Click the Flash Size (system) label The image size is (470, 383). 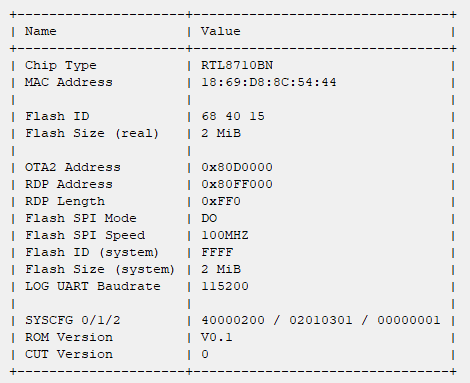[x=100, y=269]
